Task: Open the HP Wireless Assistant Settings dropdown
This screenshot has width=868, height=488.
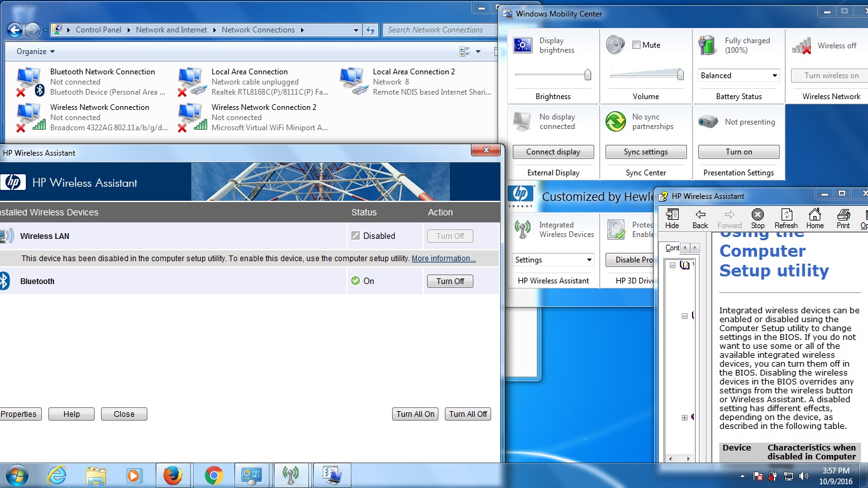Action: (553, 260)
